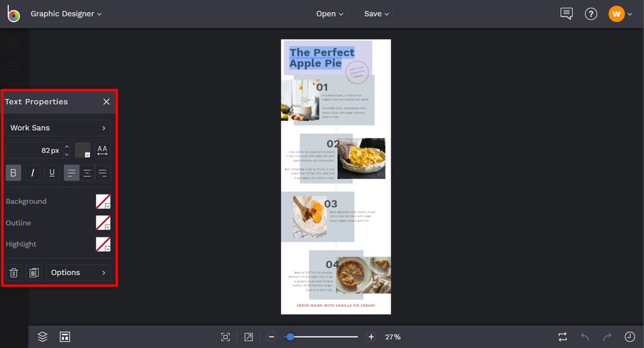
Task: Select the 01 step number text
Action: (x=322, y=87)
